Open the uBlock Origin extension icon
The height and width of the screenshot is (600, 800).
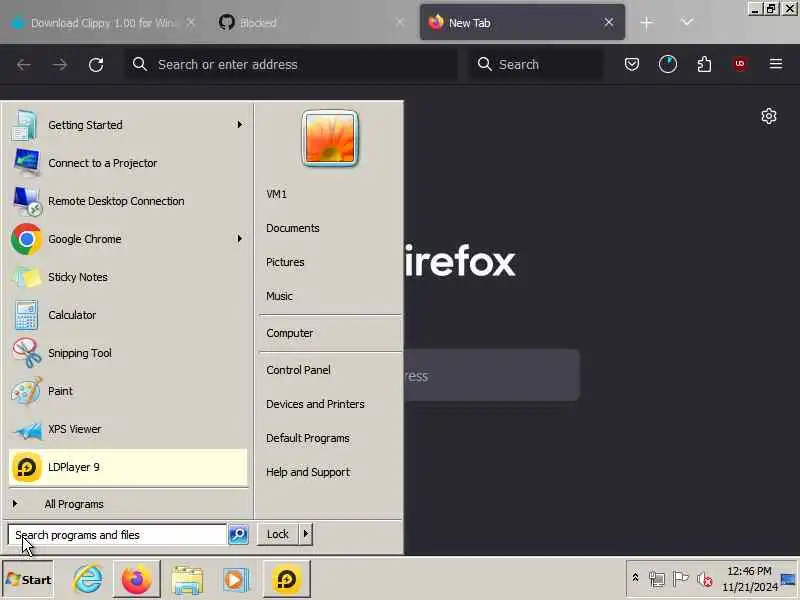(x=740, y=64)
